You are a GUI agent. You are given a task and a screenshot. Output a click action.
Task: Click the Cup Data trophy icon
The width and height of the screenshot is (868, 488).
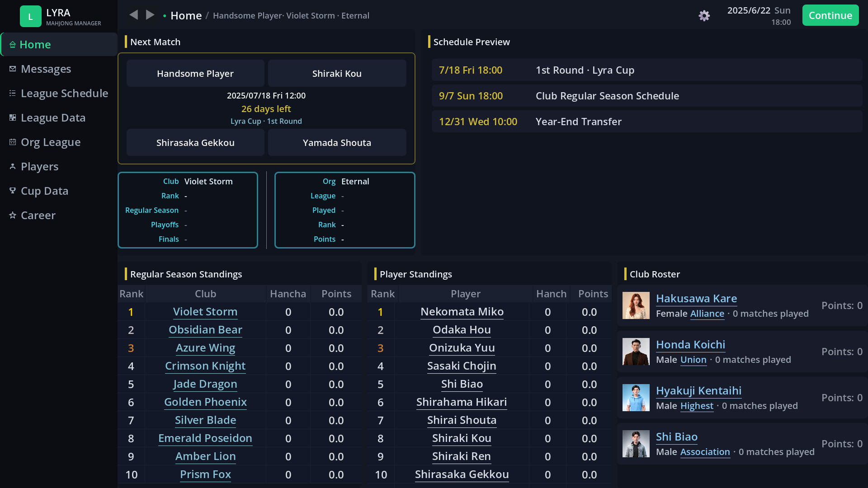tap(13, 191)
